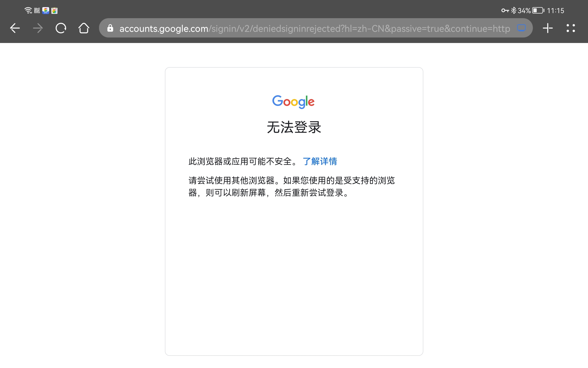Tap the first colorful notification app icon
Viewport: 588px width, 368px height.
tap(46, 11)
